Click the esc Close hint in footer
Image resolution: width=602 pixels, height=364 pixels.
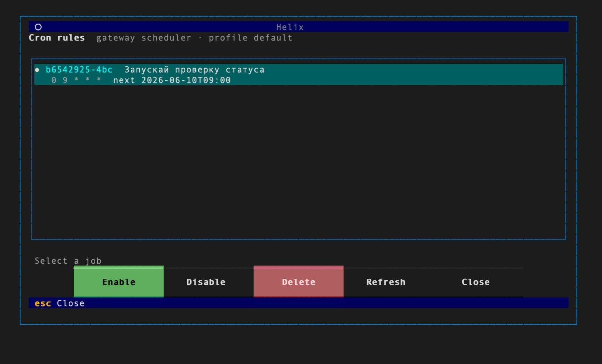59,303
